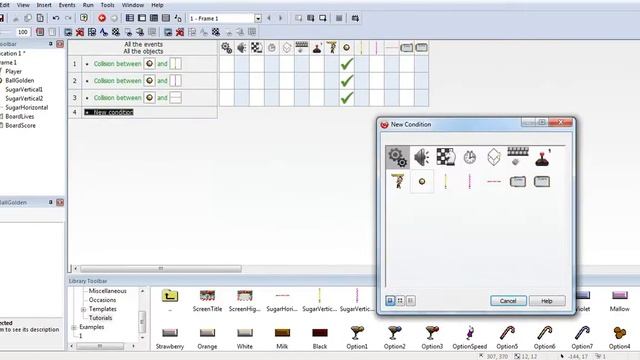
Task: Select the last counter board object in the dialog
Action: (542, 181)
